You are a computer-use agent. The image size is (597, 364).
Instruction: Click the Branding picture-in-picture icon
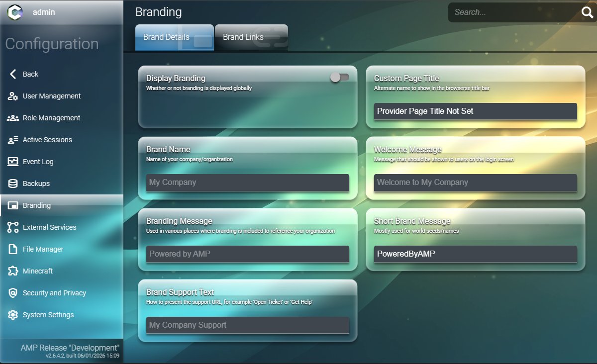13,205
